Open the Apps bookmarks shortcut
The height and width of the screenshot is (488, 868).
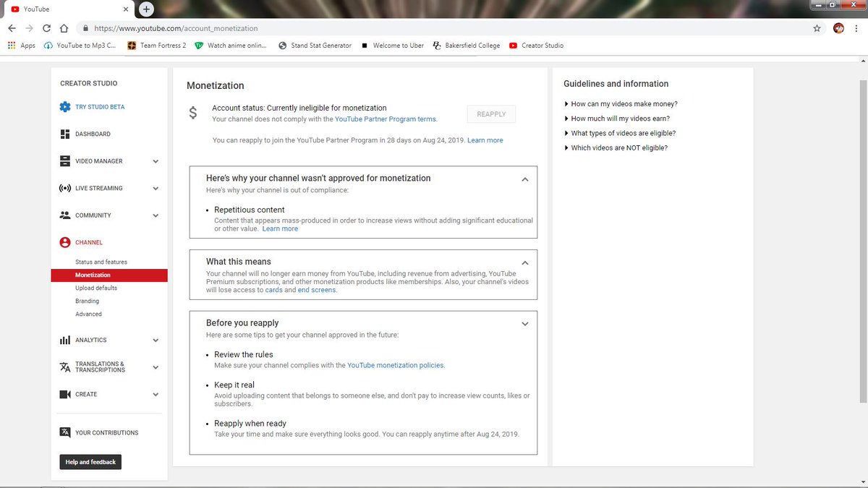[21, 46]
